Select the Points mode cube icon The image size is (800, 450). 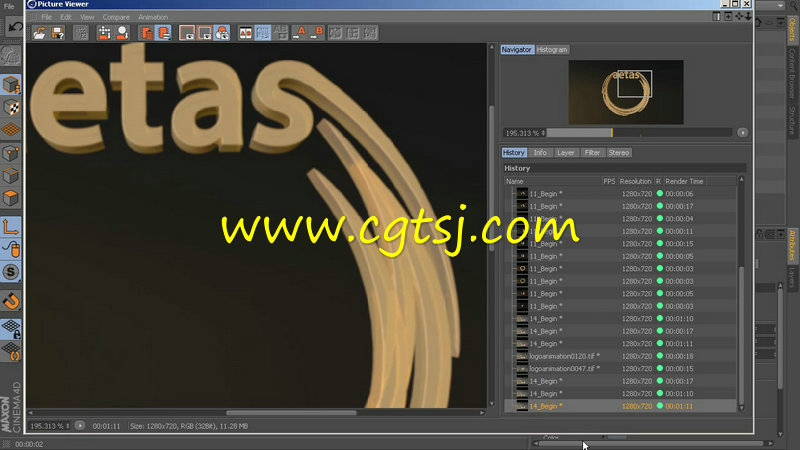coord(11,153)
